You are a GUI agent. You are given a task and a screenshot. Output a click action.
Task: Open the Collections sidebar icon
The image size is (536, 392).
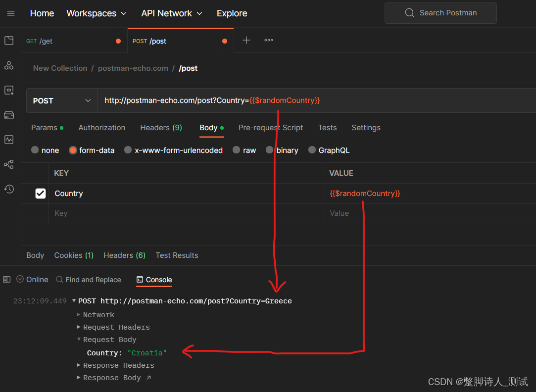pyautogui.click(x=9, y=41)
